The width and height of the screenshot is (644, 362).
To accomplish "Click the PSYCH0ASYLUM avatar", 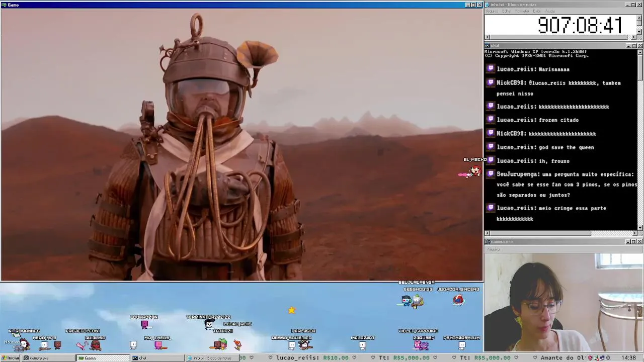I will click(462, 345).
